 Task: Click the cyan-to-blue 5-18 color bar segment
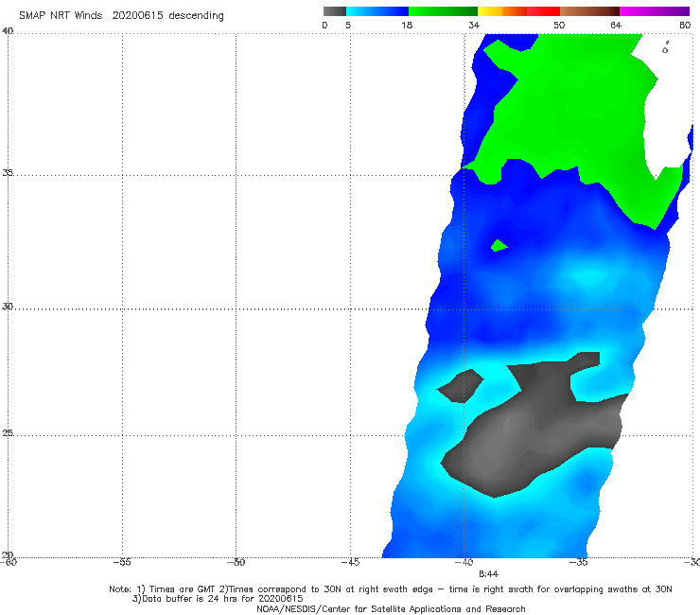coord(377,11)
